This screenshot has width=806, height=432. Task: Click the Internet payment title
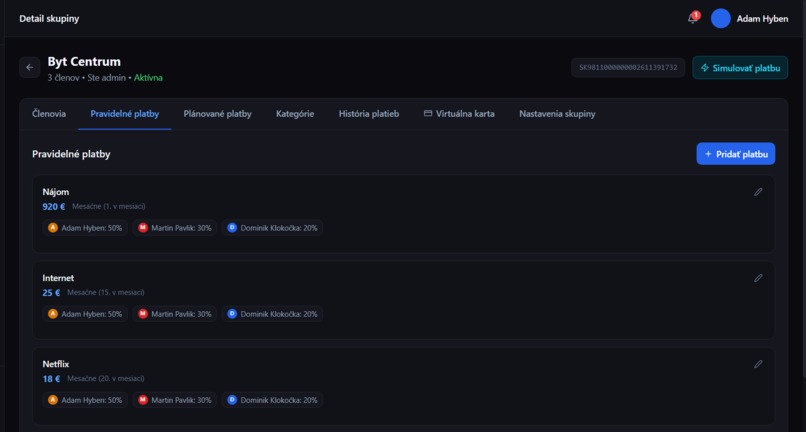(58, 278)
